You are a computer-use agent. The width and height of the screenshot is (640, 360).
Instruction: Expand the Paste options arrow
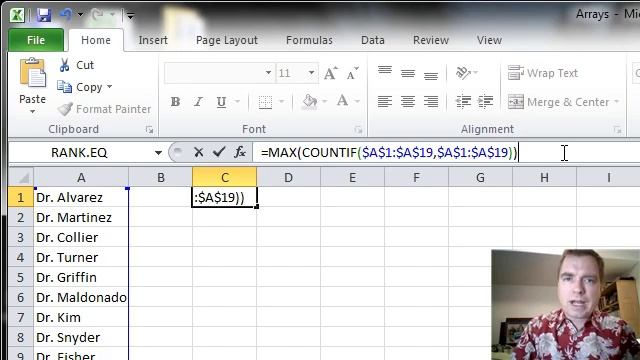(x=32, y=112)
